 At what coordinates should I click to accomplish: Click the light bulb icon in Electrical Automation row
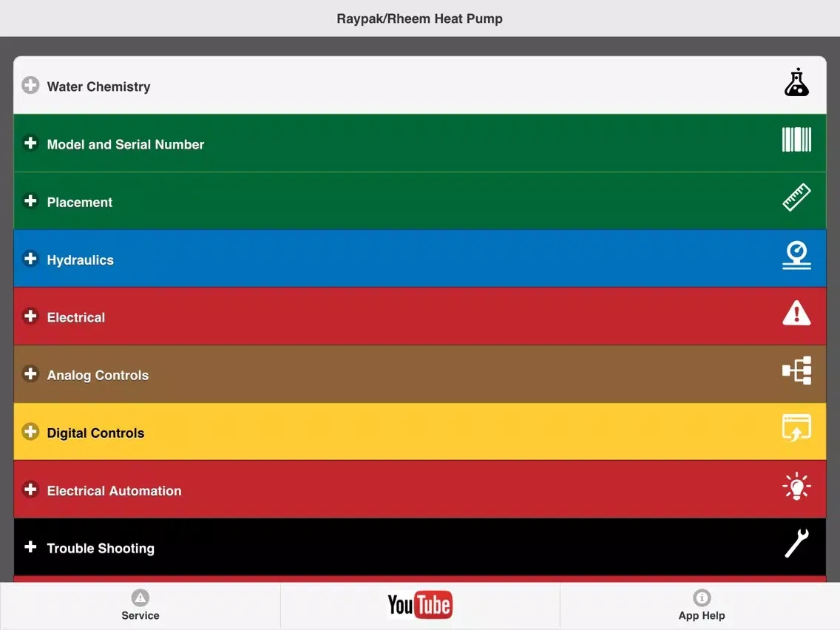(x=796, y=486)
